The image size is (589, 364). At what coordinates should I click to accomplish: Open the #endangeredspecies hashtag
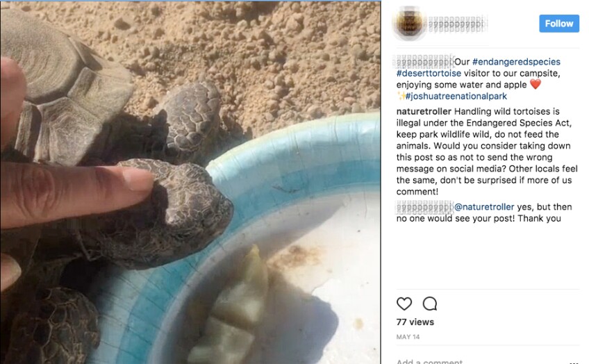tap(516, 62)
